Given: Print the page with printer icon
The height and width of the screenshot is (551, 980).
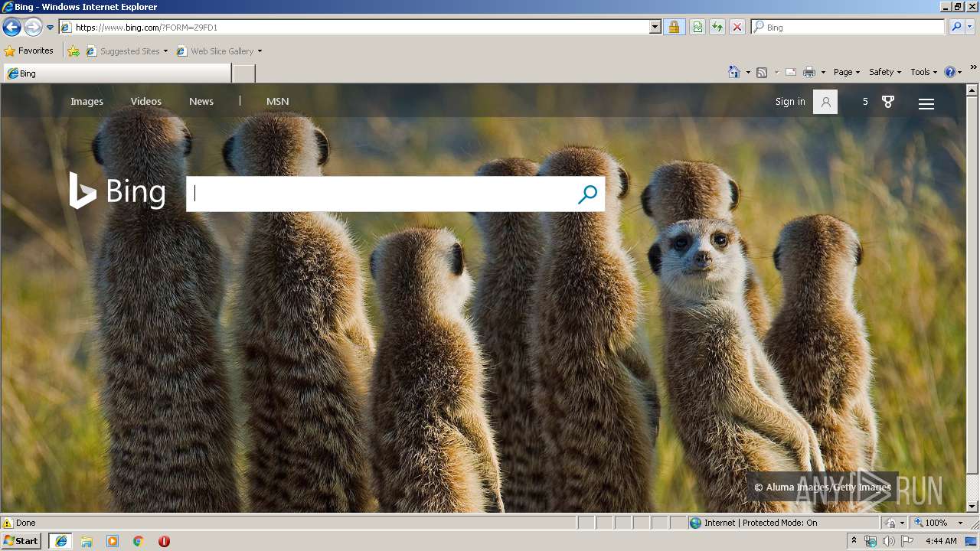Looking at the screenshot, I should [809, 73].
